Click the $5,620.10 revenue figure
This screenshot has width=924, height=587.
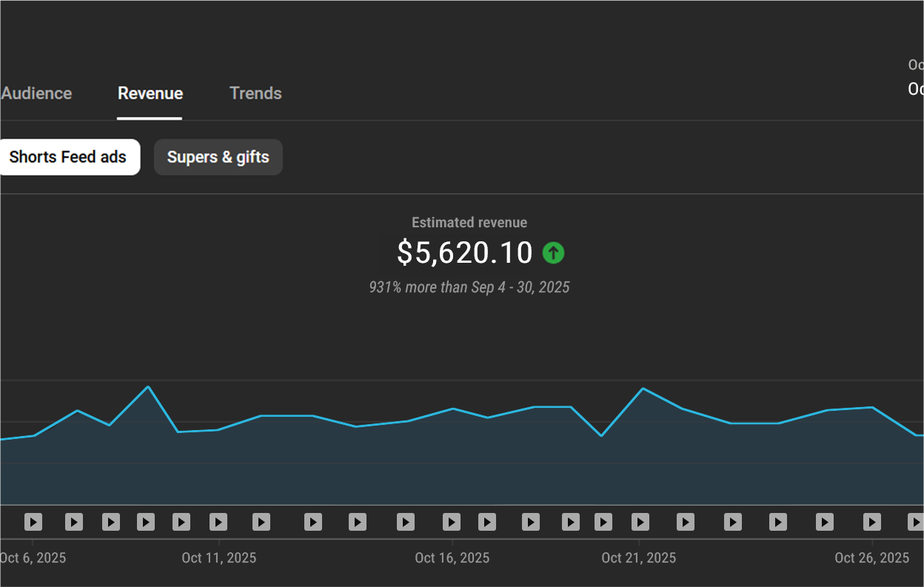[x=465, y=252]
